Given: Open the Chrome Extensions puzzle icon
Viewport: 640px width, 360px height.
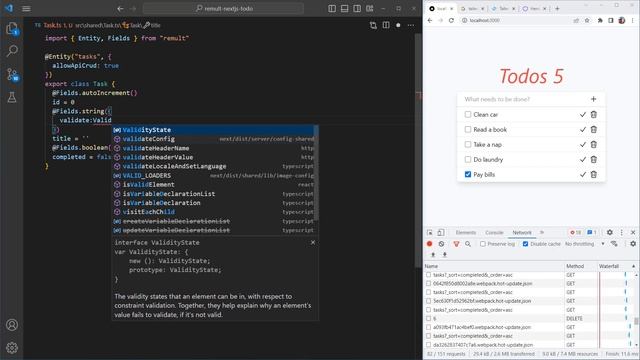Looking at the screenshot, I should click(x=600, y=20).
